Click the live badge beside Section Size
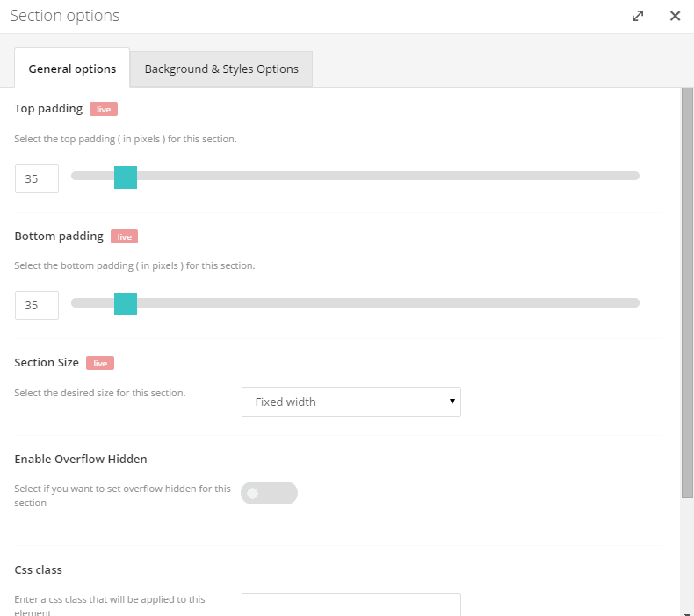Image resolution: width=694 pixels, height=616 pixels. [100, 363]
